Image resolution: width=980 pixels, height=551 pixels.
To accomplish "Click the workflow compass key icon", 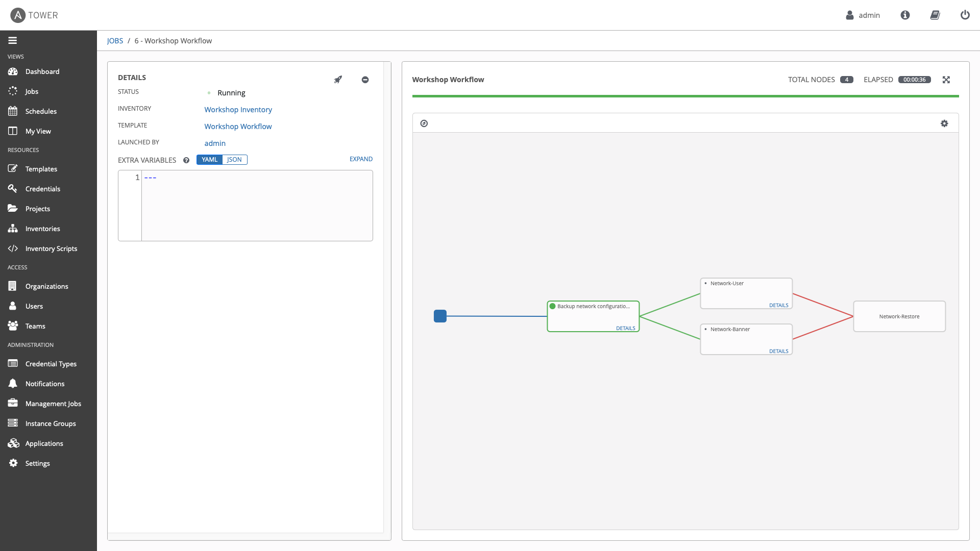I will pos(424,123).
